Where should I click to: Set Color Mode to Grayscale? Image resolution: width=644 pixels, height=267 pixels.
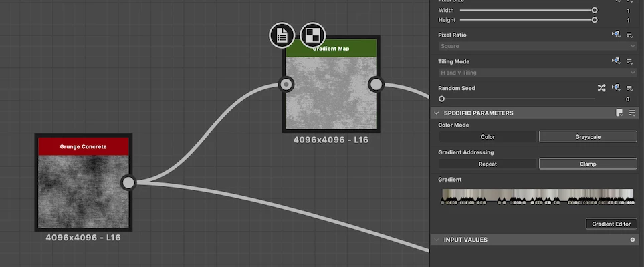(588, 137)
